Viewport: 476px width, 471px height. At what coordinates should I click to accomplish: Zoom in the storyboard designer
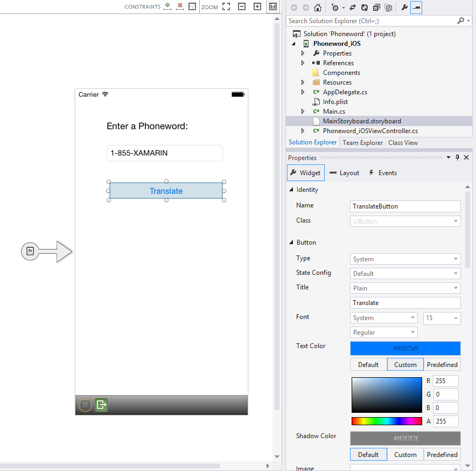coord(257,6)
